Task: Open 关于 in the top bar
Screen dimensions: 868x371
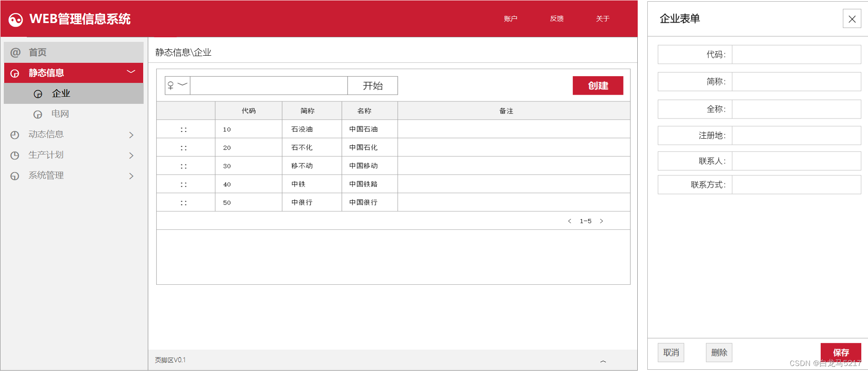Action: pyautogui.click(x=603, y=19)
